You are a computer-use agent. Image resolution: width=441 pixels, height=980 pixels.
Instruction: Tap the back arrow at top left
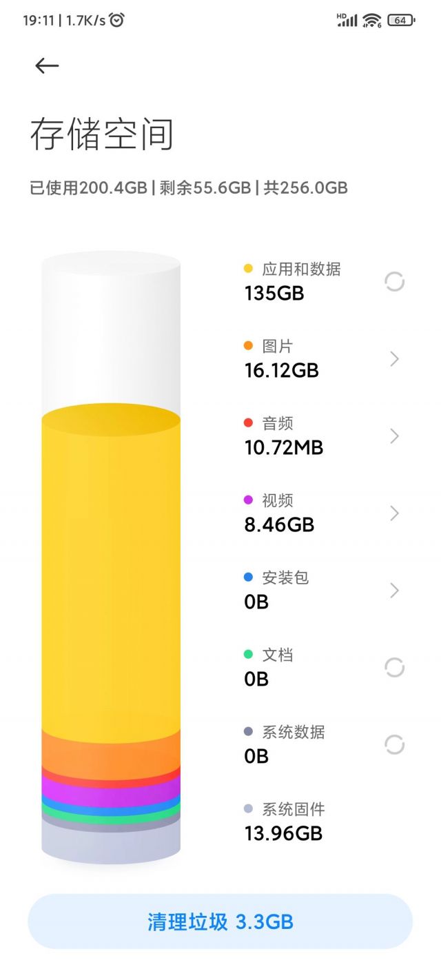(x=46, y=65)
